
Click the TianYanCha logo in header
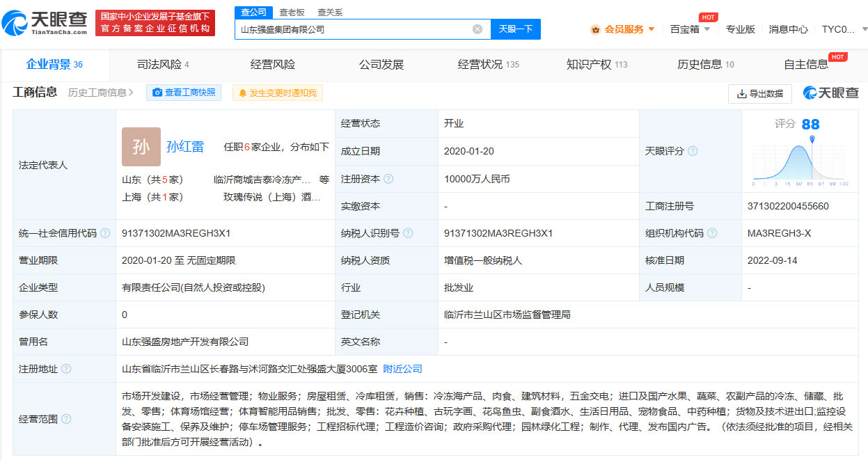[x=45, y=24]
